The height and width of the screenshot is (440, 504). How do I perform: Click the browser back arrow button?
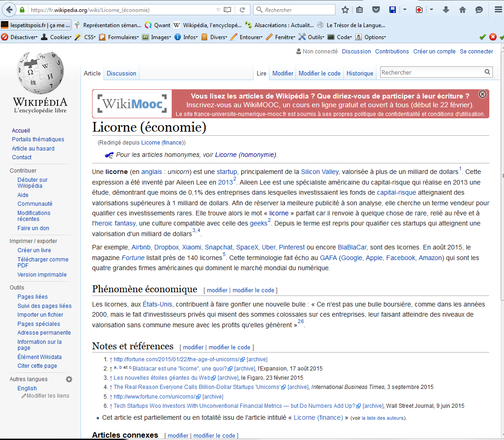tap(9, 10)
